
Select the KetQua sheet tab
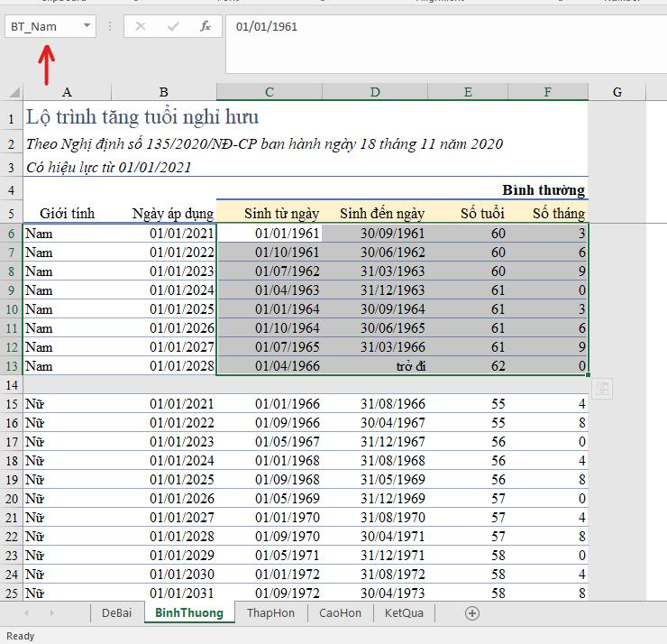404,612
